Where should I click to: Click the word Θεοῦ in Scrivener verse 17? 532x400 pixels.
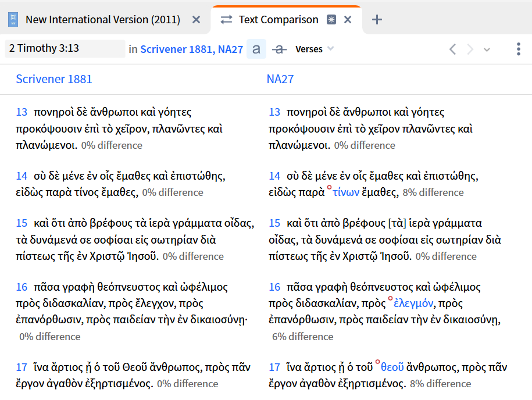(135, 367)
